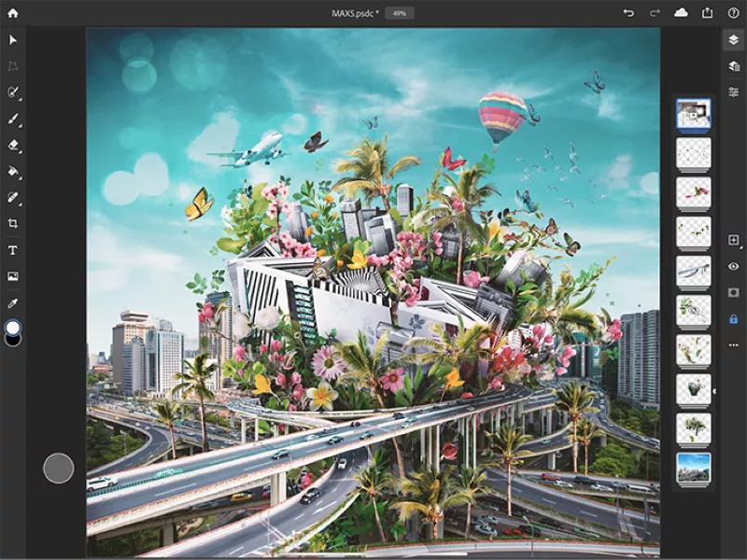Select the ninth layer with palm trees
This screenshot has width=747, height=560.
pyautogui.click(x=694, y=429)
